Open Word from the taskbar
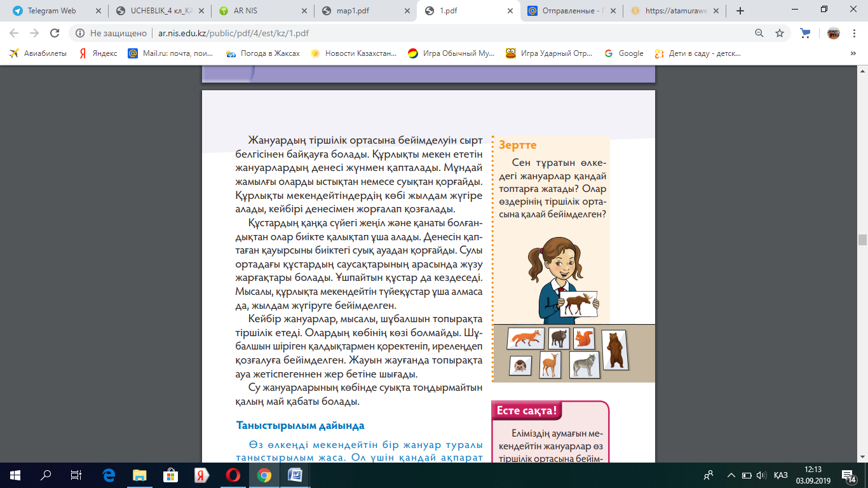The image size is (868, 488). click(295, 475)
